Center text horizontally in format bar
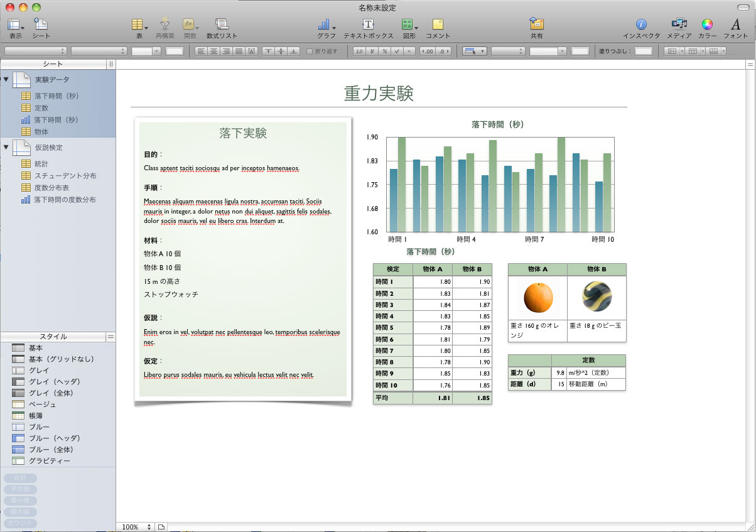 pyautogui.click(x=213, y=51)
